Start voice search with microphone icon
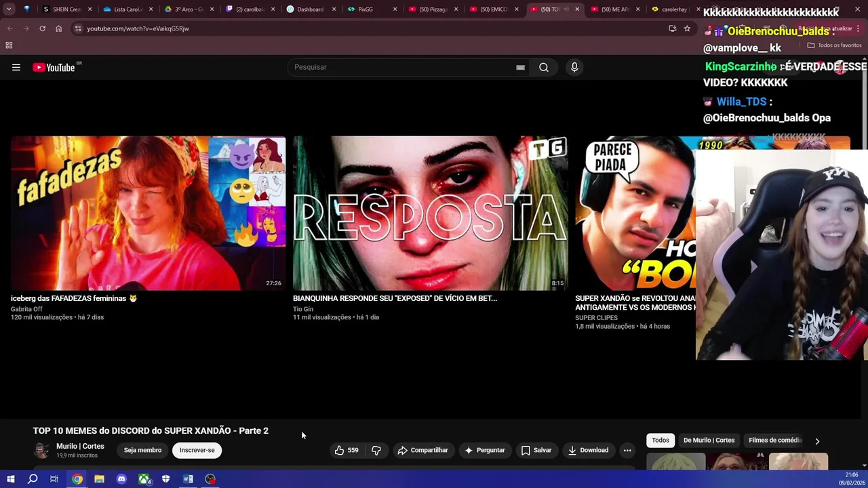The width and height of the screenshot is (868, 488). [x=574, y=67]
